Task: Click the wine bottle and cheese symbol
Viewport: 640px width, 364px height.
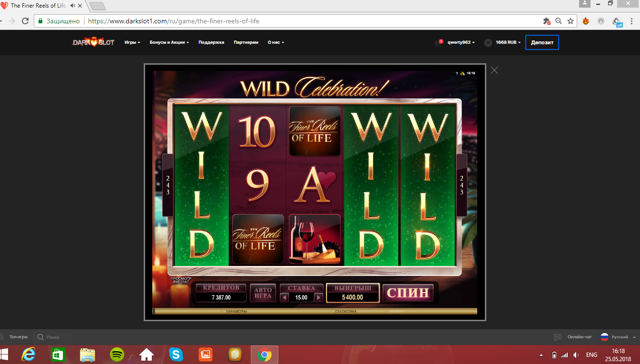Action: click(x=315, y=238)
